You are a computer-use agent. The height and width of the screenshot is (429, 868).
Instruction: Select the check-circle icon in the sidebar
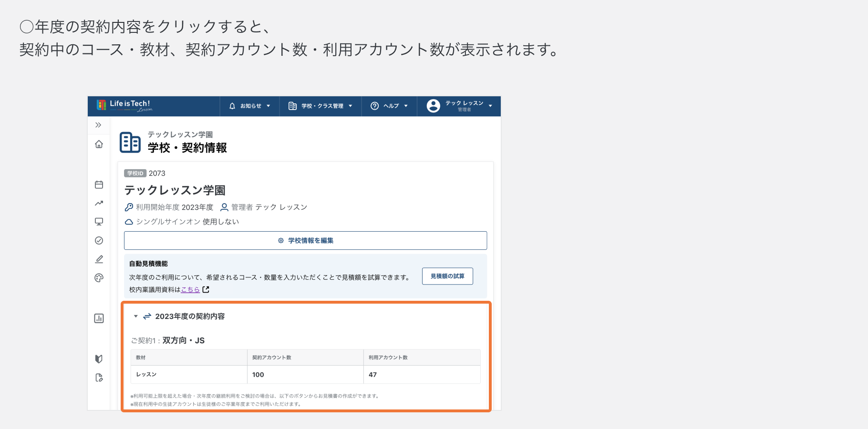coord(99,240)
